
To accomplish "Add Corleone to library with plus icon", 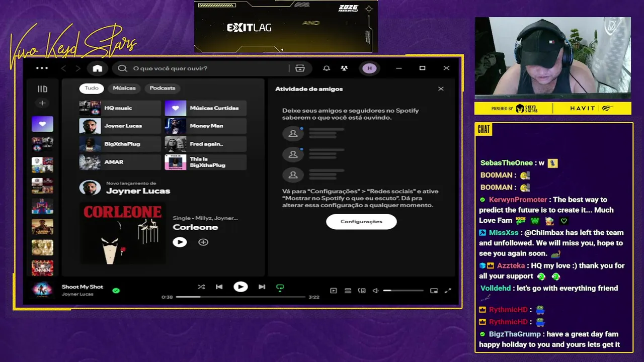I will (x=203, y=242).
